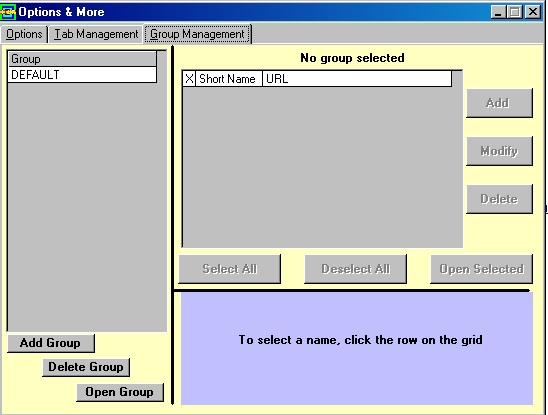Select the DEFAULT group row

82,75
